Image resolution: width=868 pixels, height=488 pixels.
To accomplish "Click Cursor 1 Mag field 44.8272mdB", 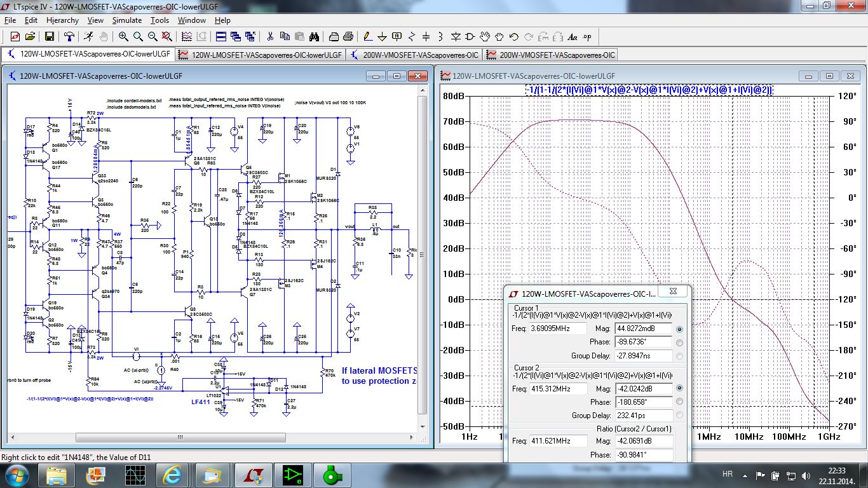I will 643,329.
